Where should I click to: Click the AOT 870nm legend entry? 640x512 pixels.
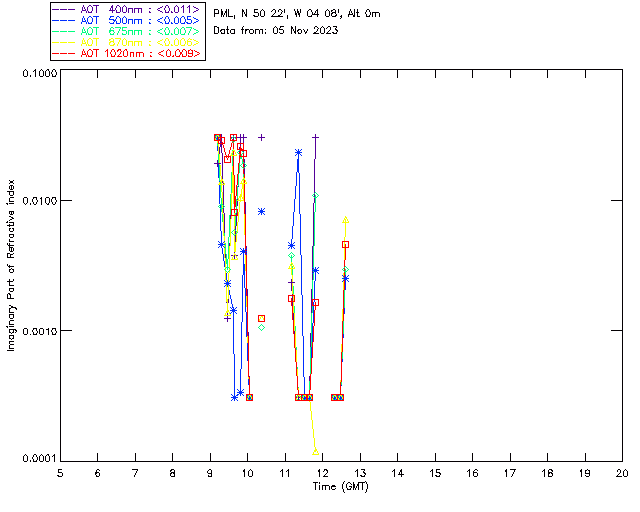[127, 42]
